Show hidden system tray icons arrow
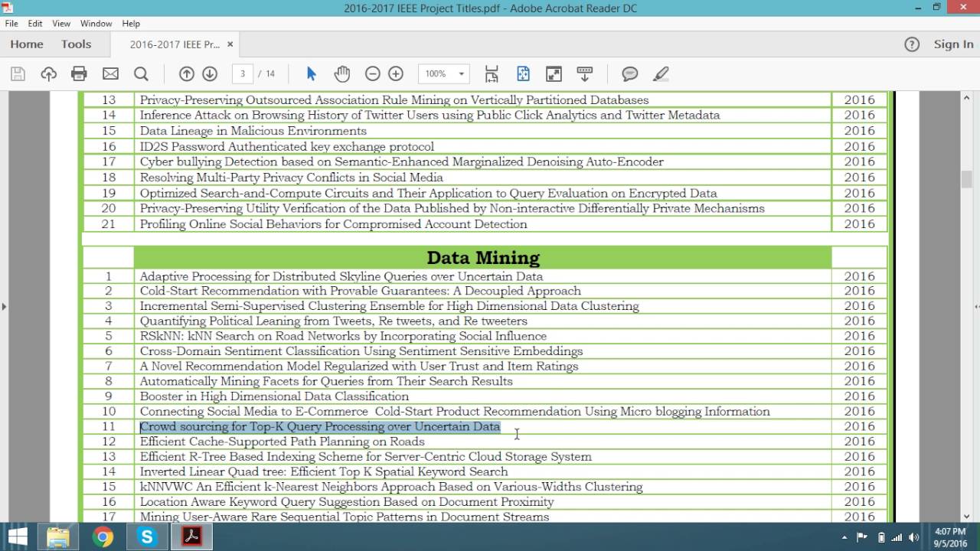 pyautogui.click(x=844, y=537)
